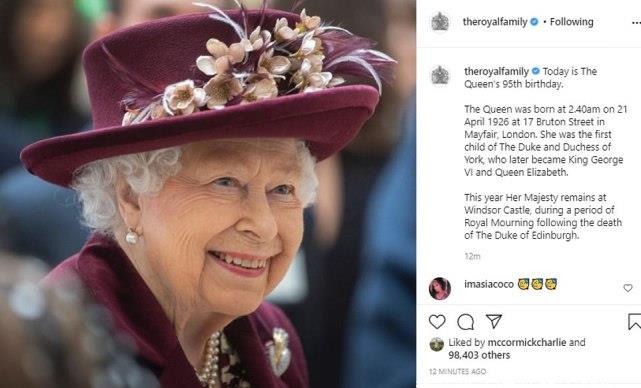Screen dimensions: 641x388
Task: Open theroyalfamily username in the post header
Action: (495, 22)
